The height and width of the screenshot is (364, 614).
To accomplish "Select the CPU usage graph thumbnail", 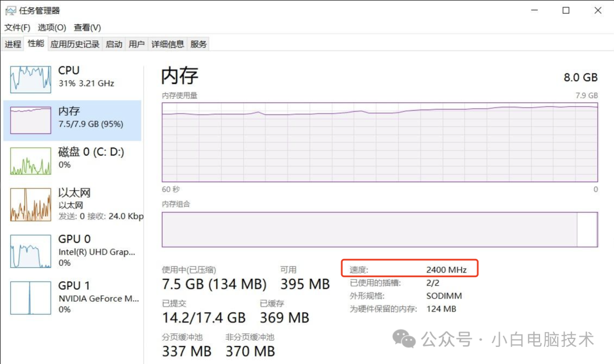I will [x=30, y=79].
